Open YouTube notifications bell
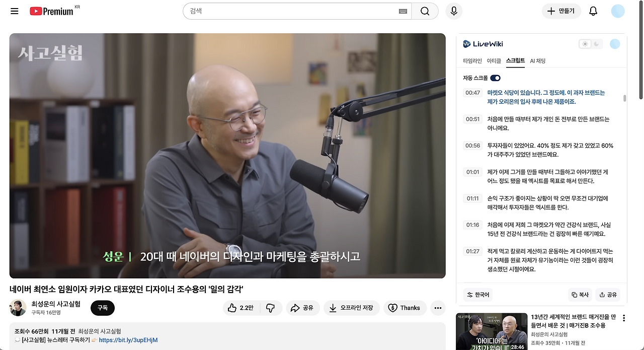 (593, 11)
